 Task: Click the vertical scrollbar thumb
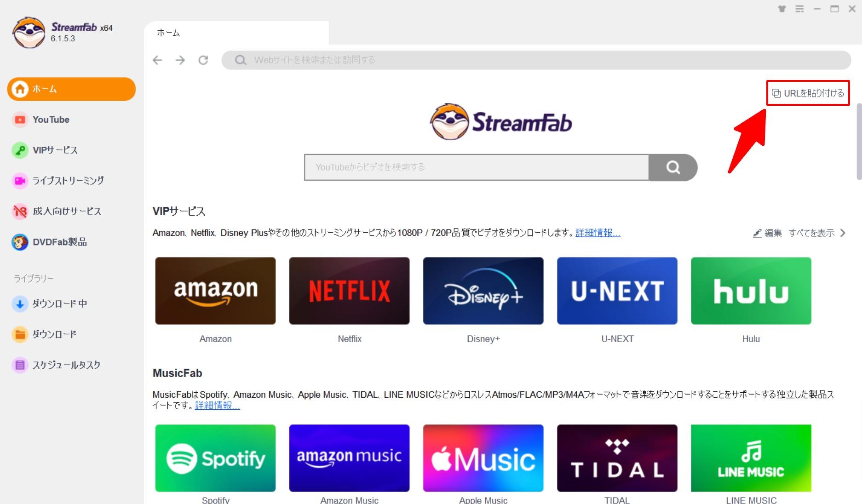click(x=858, y=142)
